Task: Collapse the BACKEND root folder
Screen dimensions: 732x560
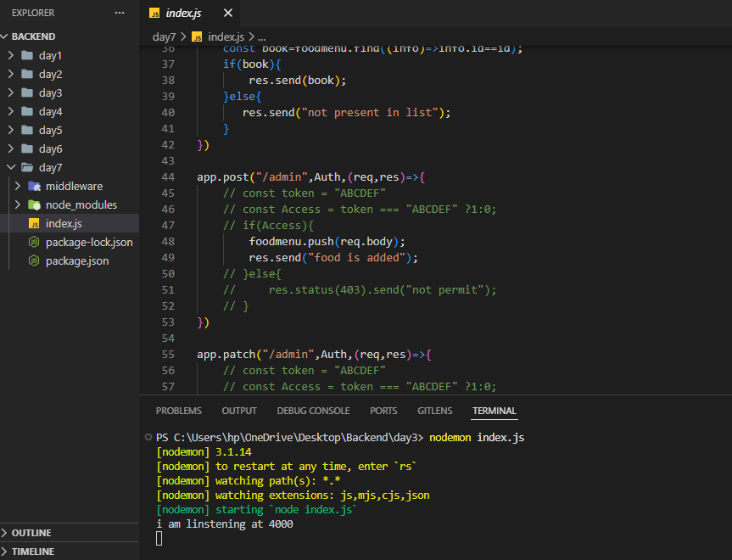Action: 5,36
